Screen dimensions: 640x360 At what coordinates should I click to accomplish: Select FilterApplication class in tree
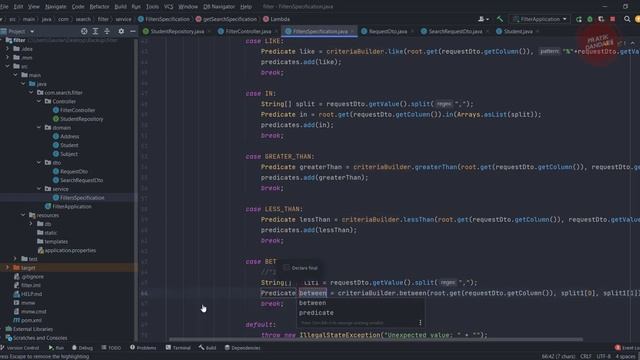pyautogui.click(x=72, y=206)
